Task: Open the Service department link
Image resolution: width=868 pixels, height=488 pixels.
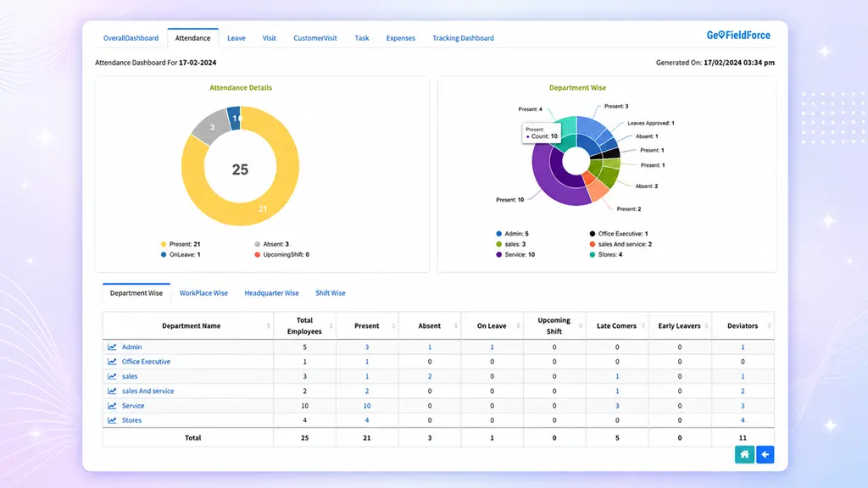Action: point(133,406)
